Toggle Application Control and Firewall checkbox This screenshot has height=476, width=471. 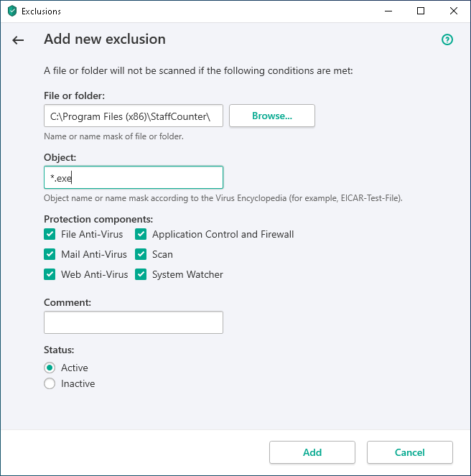(141, 234)
